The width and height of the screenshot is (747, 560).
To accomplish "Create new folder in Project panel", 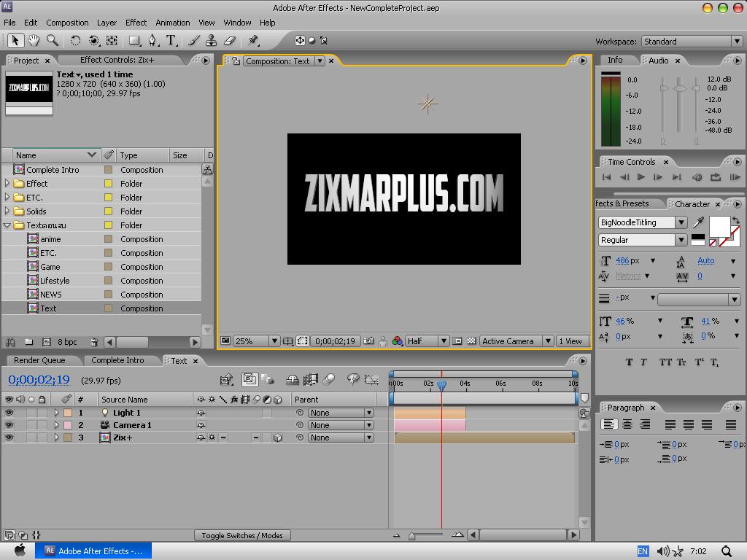I will 28,342.
